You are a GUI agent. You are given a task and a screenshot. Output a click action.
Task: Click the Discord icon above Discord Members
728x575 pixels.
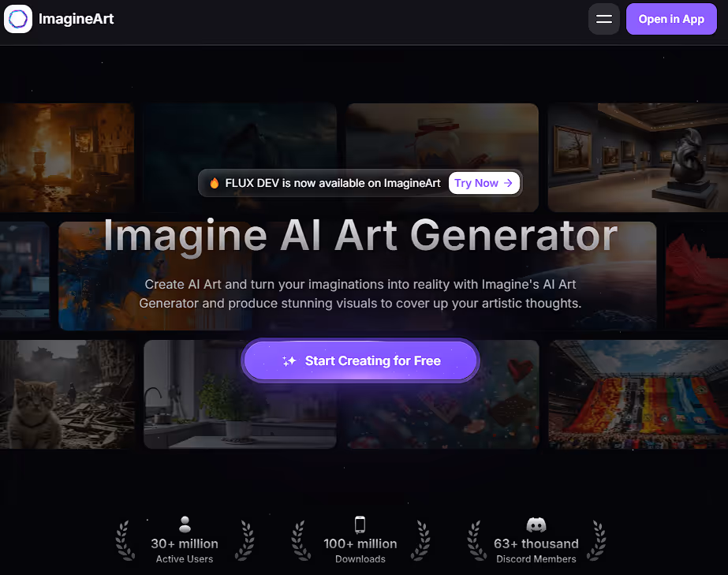(x=536, y=525)
